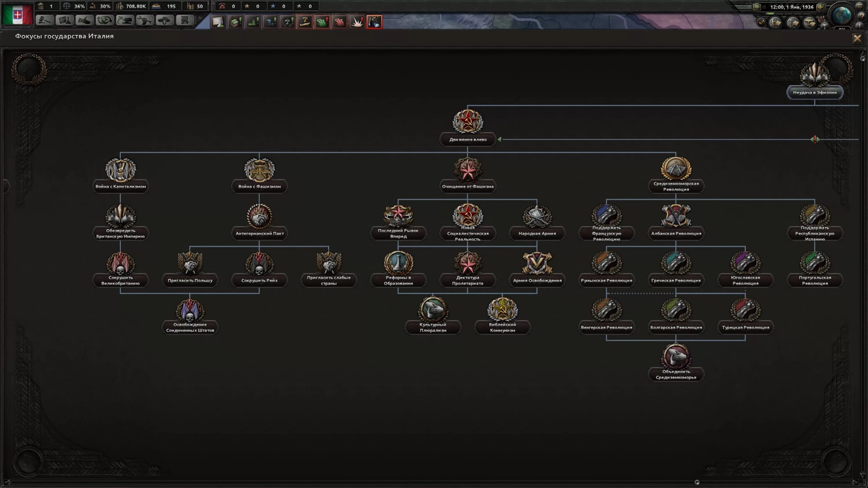This screenshot has width=868, height=488.
Task: Click the red-highlighted helmet alert icon
Action: click(x=374, y=22)
